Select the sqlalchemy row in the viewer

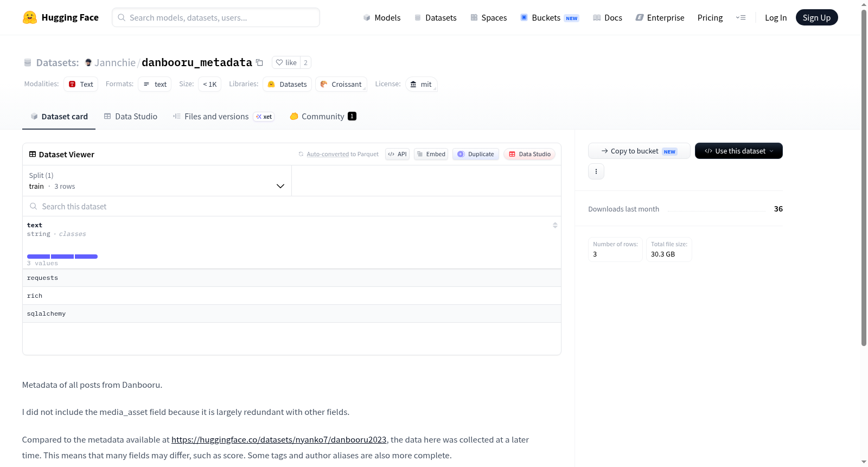click(292, 314)
